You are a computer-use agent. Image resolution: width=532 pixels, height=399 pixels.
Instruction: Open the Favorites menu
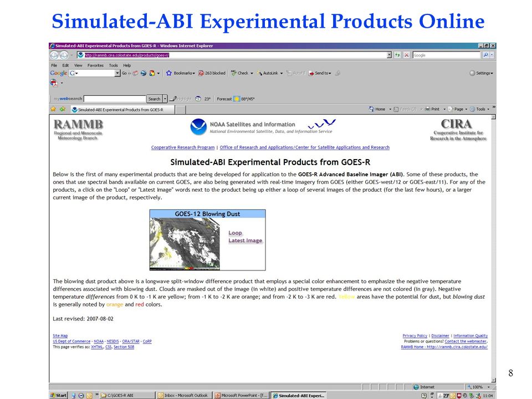click(95, 65)
